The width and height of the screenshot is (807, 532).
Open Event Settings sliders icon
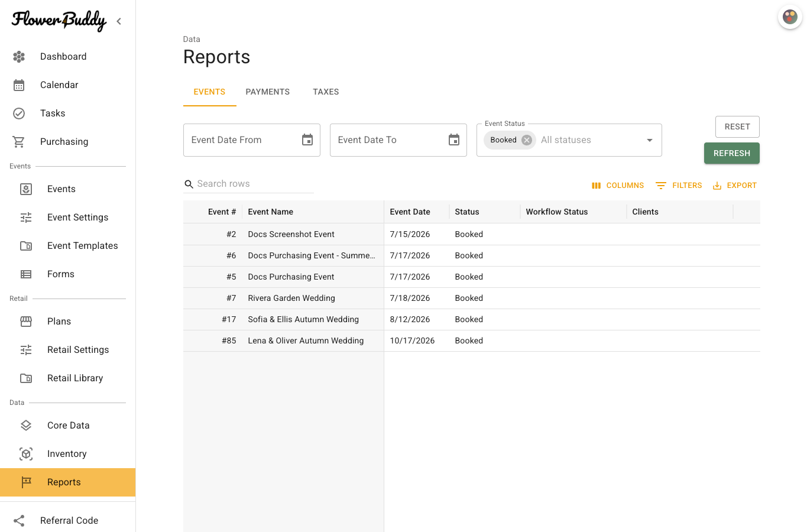(26, 218)
